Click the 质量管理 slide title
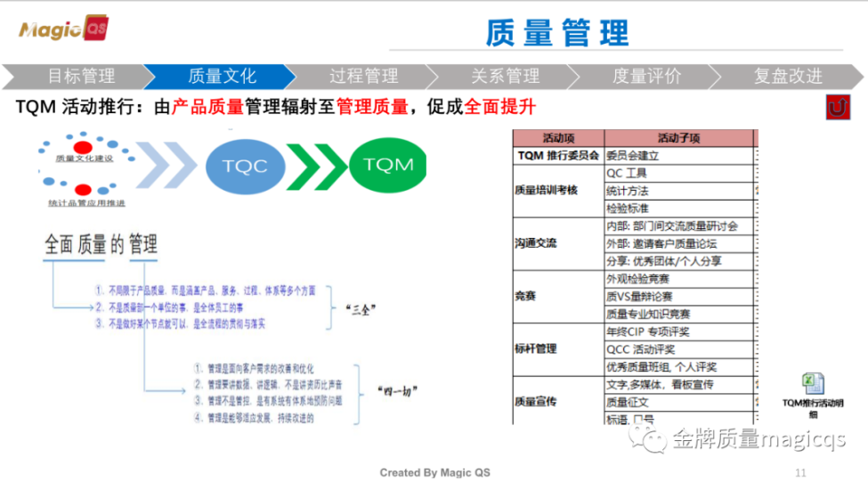The height and width of the screenshot is (483, 868). pyautogui.click(x=557, y=33)
